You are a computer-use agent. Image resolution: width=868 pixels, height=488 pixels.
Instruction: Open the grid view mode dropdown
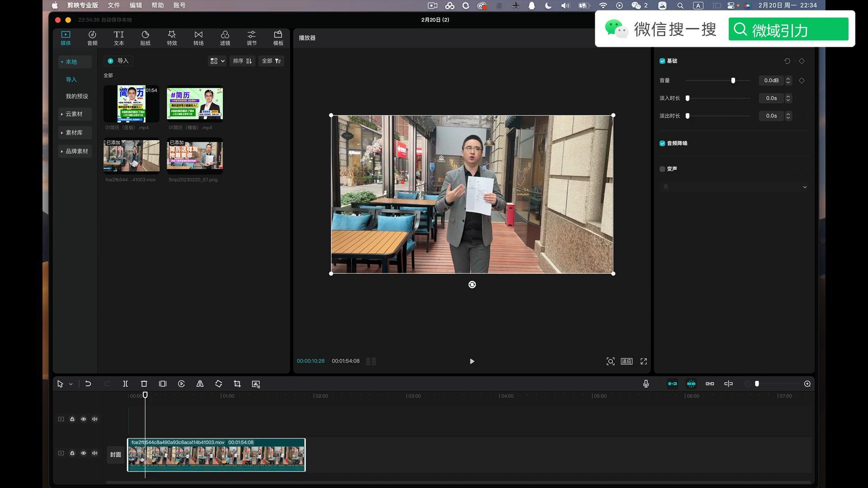coord(217,61)
